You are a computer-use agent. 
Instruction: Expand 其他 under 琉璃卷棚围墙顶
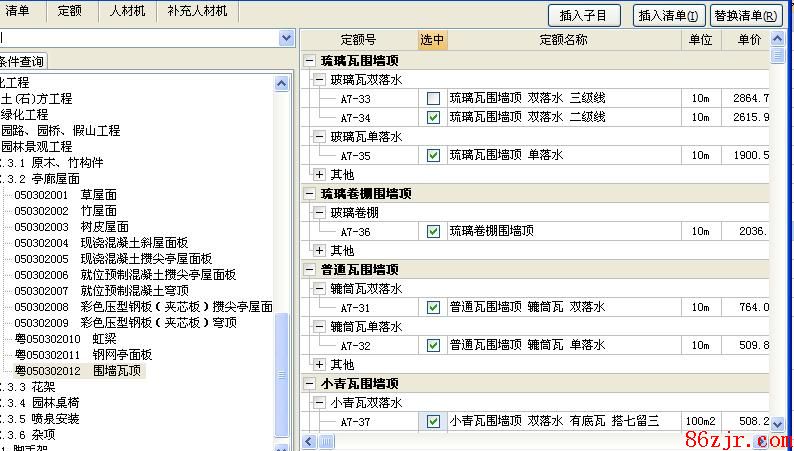[x=319, y=250]
